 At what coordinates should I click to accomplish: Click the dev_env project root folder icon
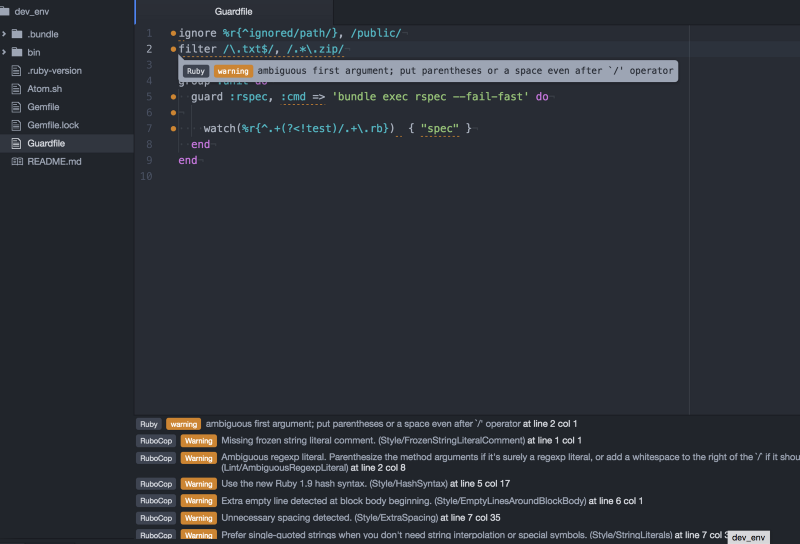click(5, 11)
